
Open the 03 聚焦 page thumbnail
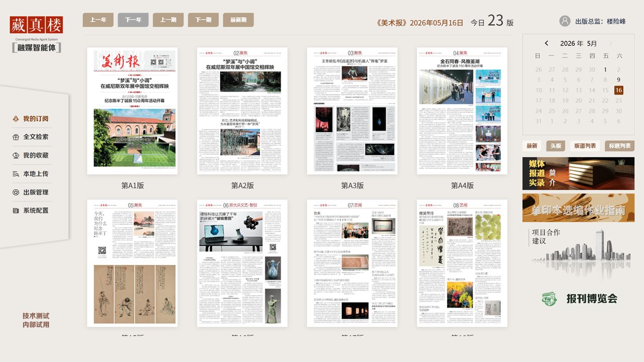click(x=352, y=111)
